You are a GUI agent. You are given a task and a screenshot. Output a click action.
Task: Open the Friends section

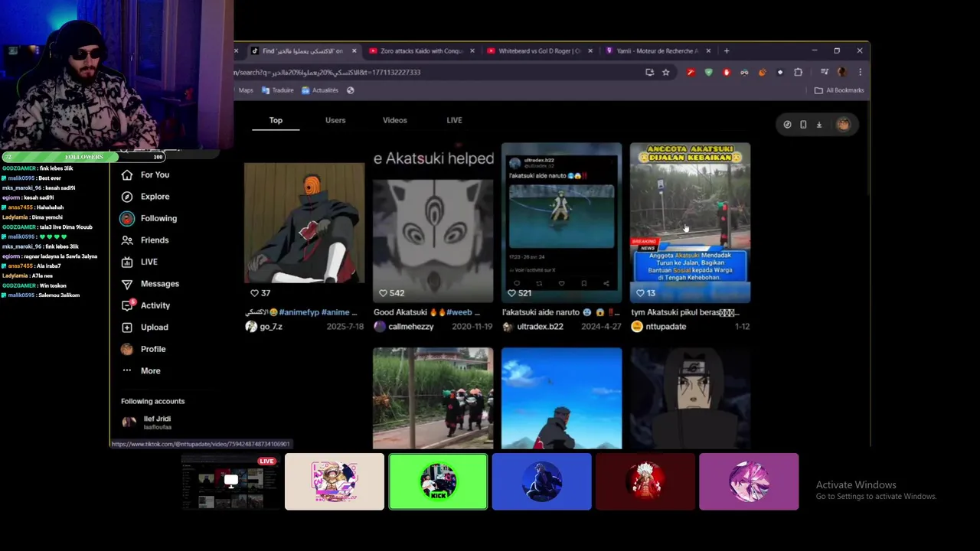pyautogui.click(x=145, y=240)
